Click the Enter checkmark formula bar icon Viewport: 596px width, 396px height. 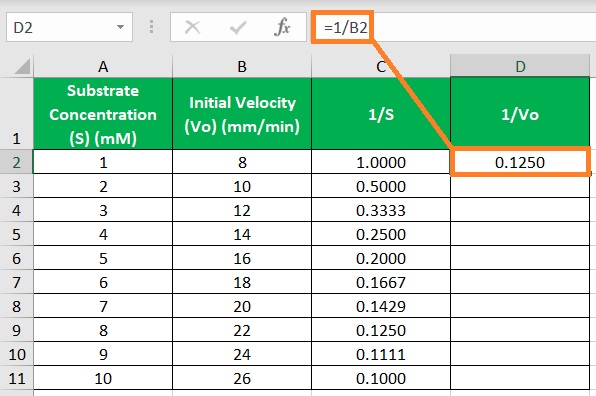pyautogui.click(x=238, y=27)
